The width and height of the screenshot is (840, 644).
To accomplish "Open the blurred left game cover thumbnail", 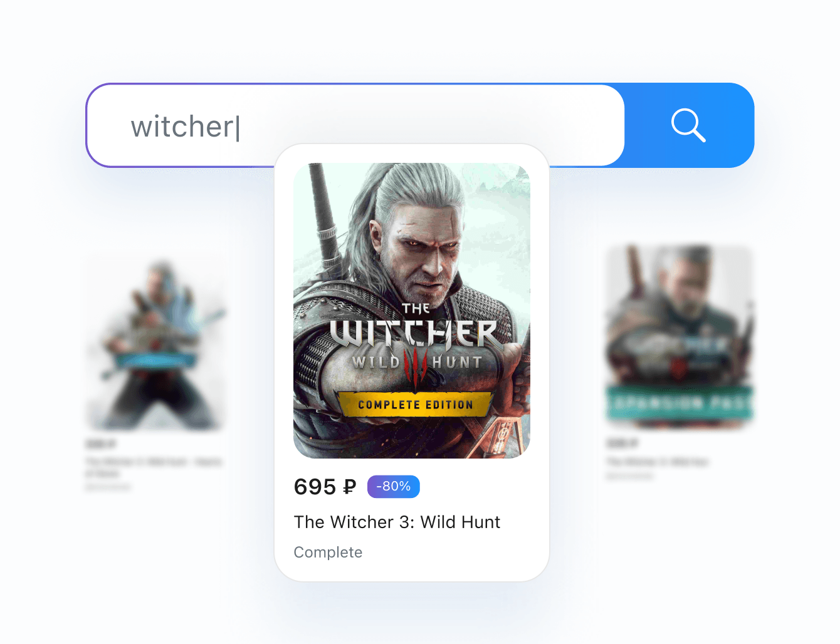I will point(155,343).
